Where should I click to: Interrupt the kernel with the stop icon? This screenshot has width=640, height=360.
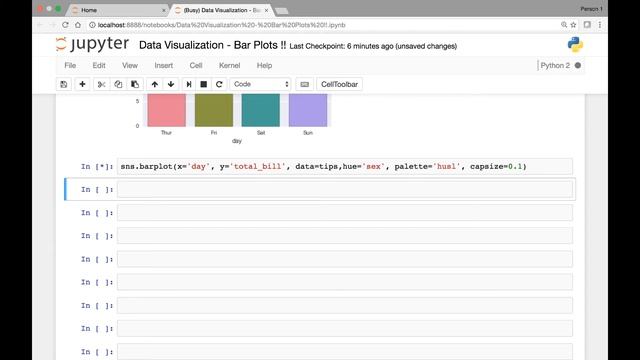coord(203,84)
